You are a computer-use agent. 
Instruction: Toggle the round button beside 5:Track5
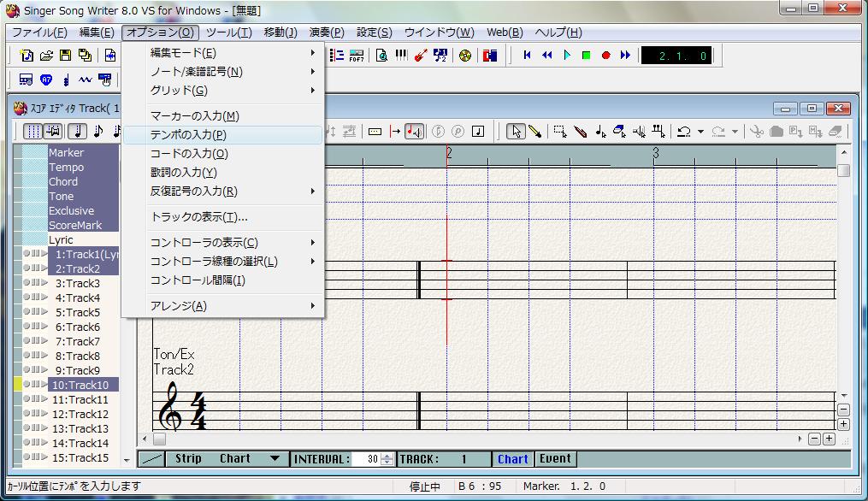(x=26, y=311)
